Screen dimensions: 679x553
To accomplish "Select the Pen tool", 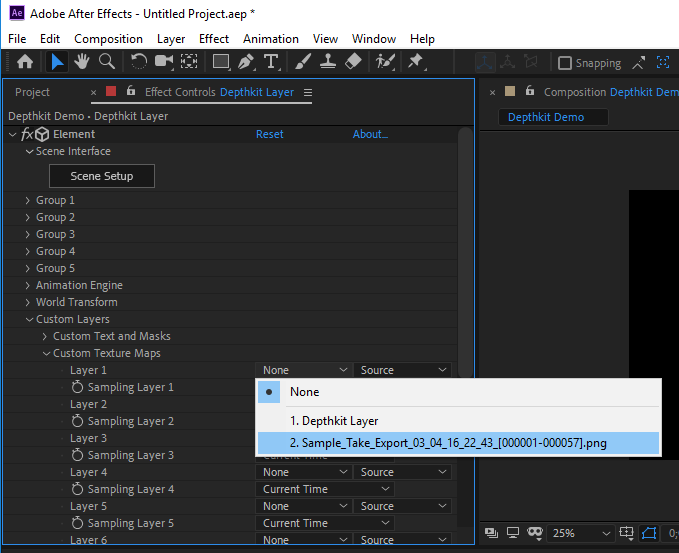I will click(246, 62).
